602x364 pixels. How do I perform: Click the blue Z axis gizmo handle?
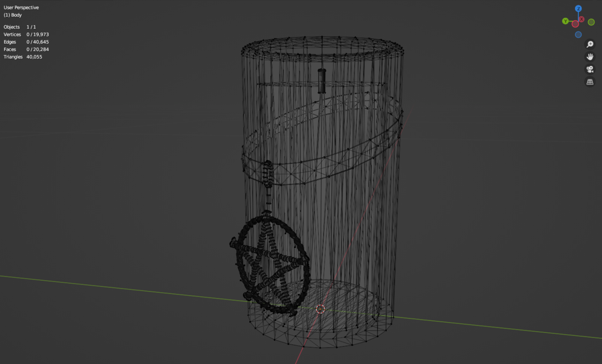578,8
